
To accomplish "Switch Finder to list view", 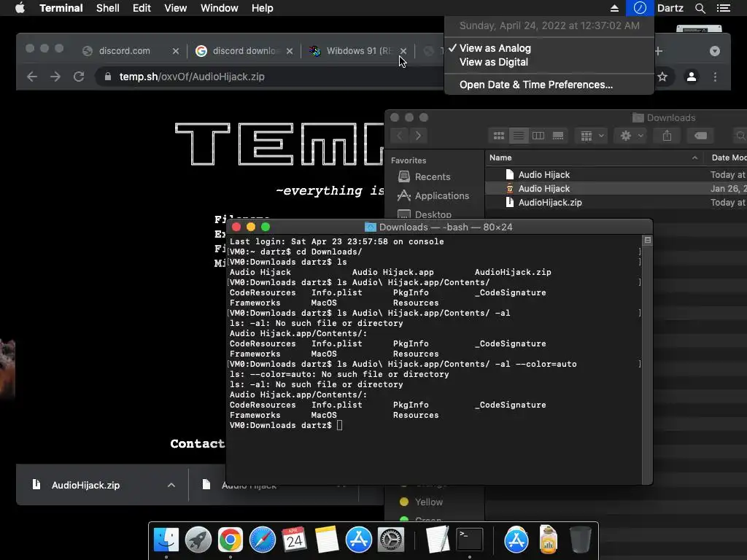I will [x=519, y=136].
